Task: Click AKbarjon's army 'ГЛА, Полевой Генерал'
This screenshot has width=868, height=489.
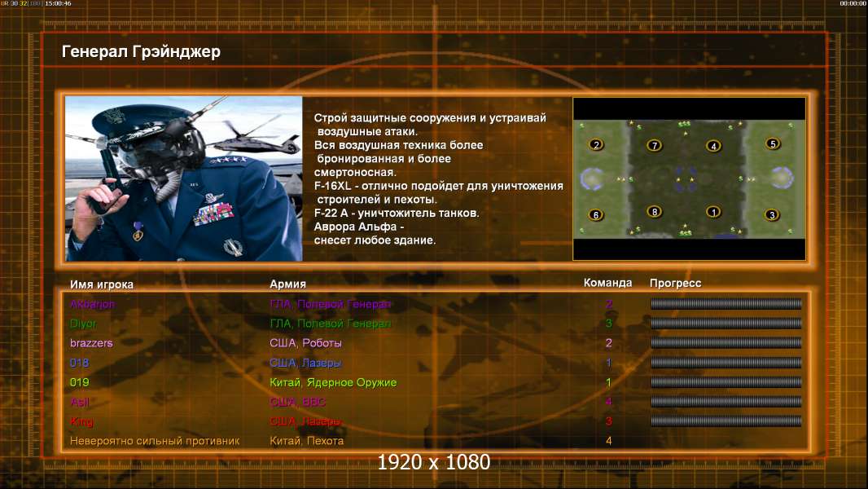Action: (330, 304)
